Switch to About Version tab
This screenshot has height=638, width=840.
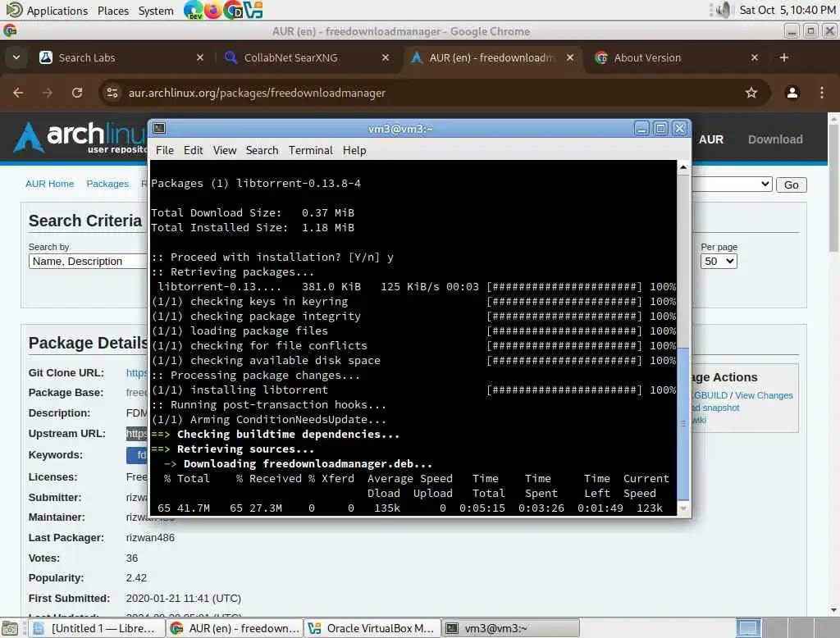click(676, 57)
